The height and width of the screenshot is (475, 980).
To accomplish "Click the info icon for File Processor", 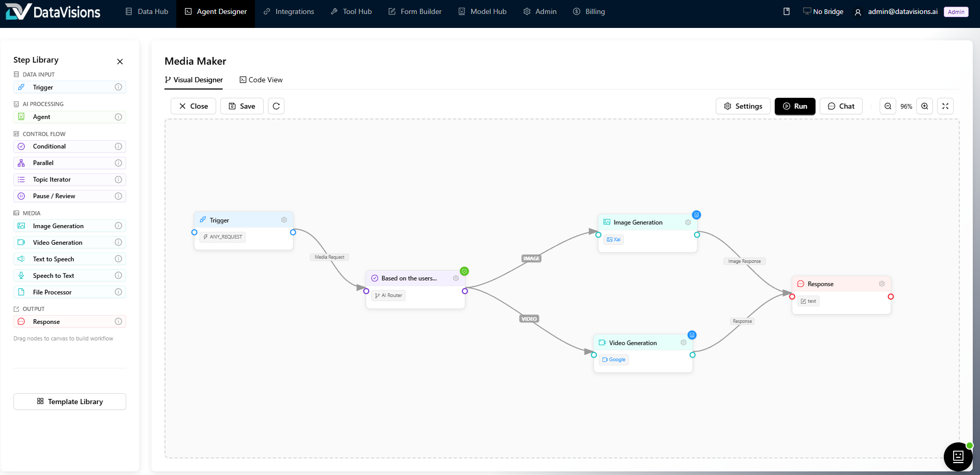I will click(118, 292).
